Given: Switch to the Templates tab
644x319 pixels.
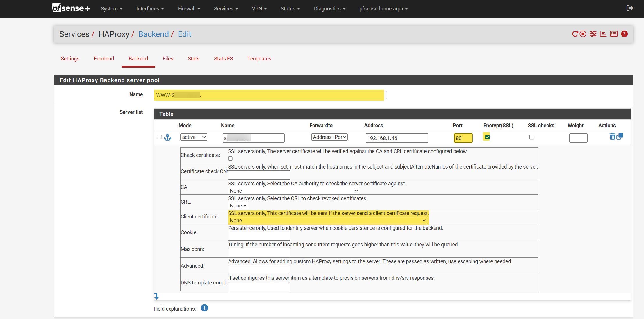Looking at the screenshot, I should point(259,59).
